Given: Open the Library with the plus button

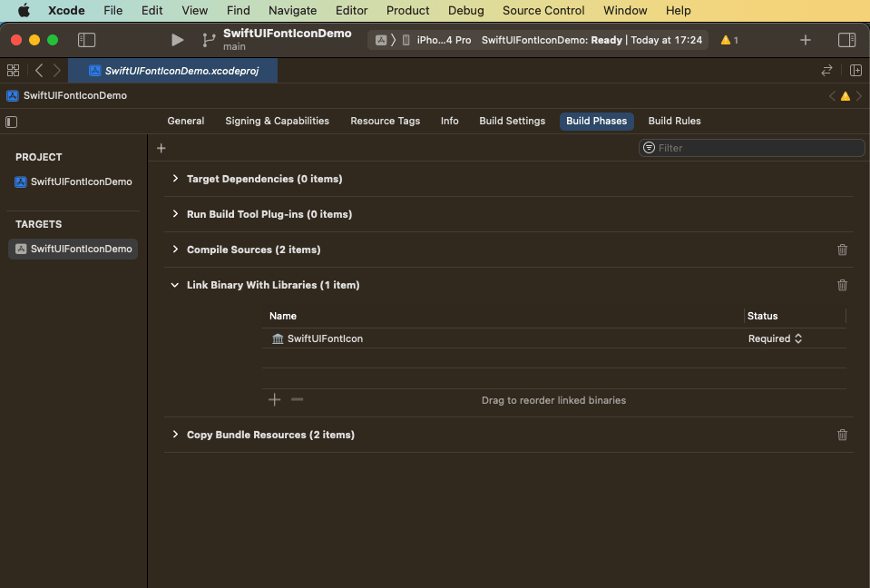Looking at the screenshot, I should [805, 40].
